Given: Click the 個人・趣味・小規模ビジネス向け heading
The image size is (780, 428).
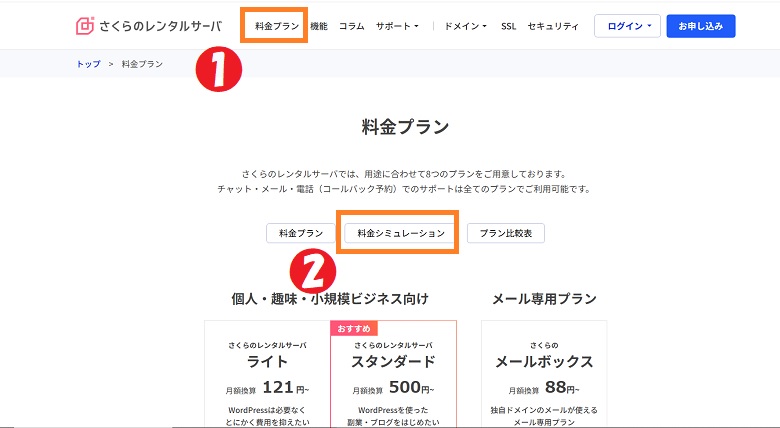Looking at the screenshot, I should [330, 299].
